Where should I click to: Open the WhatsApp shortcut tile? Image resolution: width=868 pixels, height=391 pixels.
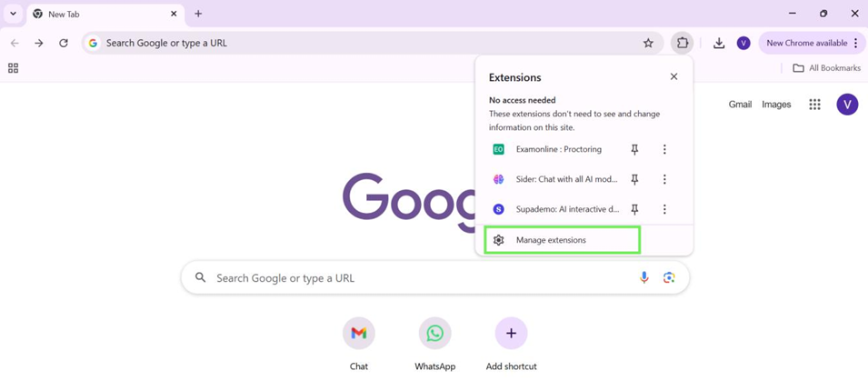point(434,344)
